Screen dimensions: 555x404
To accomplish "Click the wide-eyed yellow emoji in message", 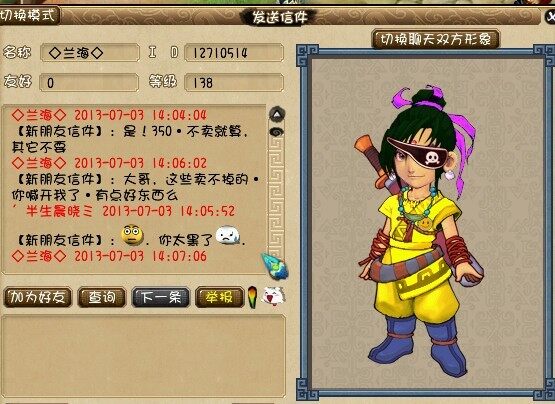I will click(132, 234).
